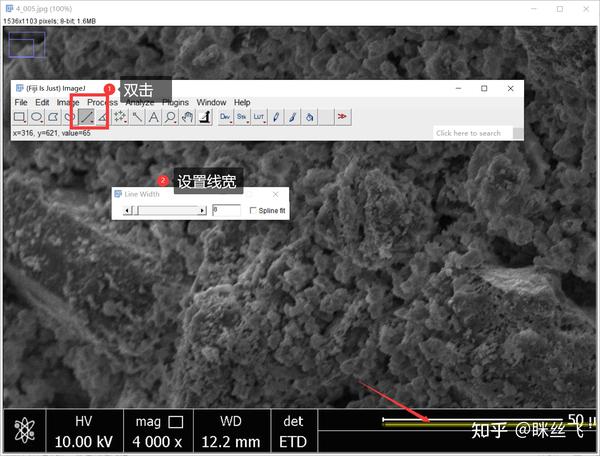Click the Line Width value input field
Image resolution: width=600 pixels, height=456 pixels.
[227, 210]
